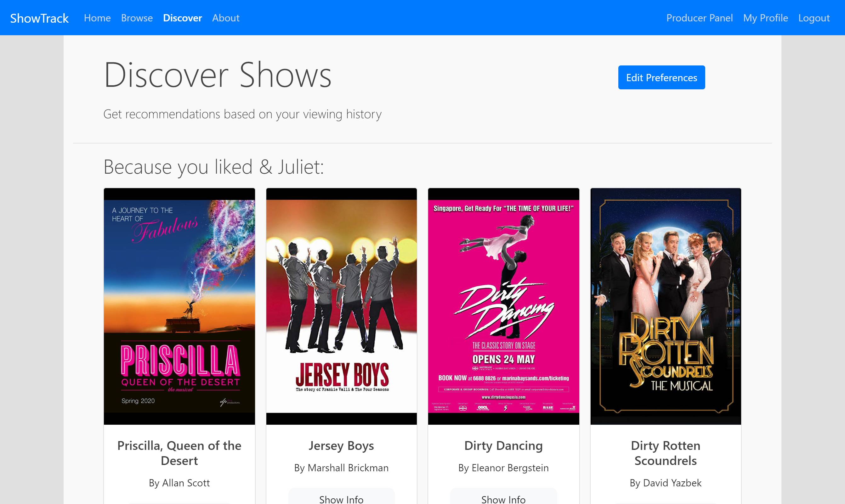Click the Priscilla poster image

pyautogui.click(x=179, y=306)
